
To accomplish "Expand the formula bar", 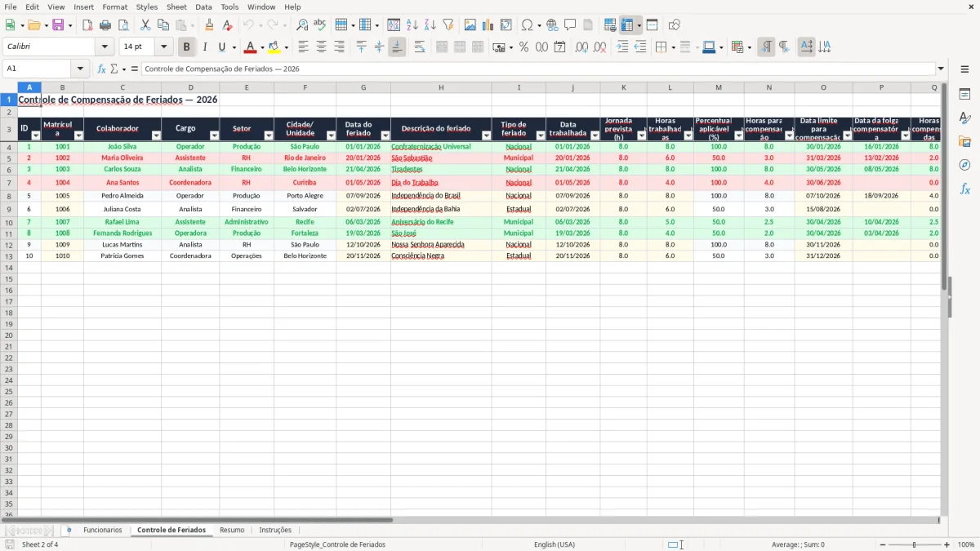I will pos(941,69).
